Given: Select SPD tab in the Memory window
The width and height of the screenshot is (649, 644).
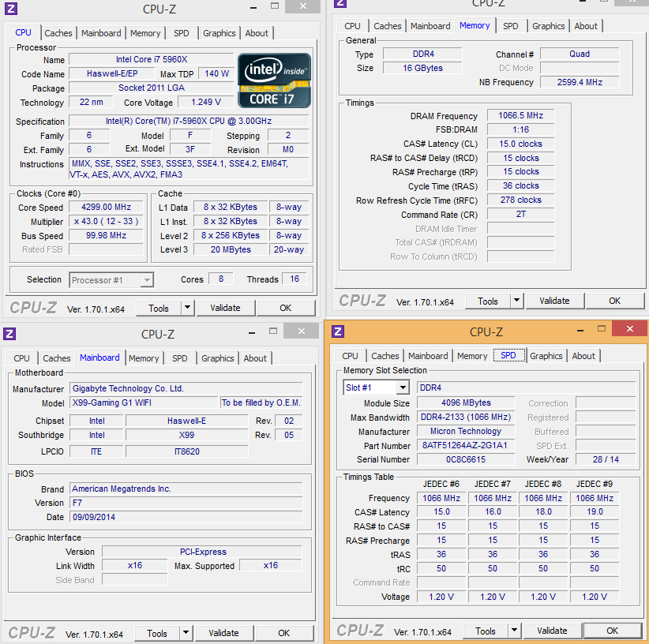Looking at the screenshot, I should point(510,26).
